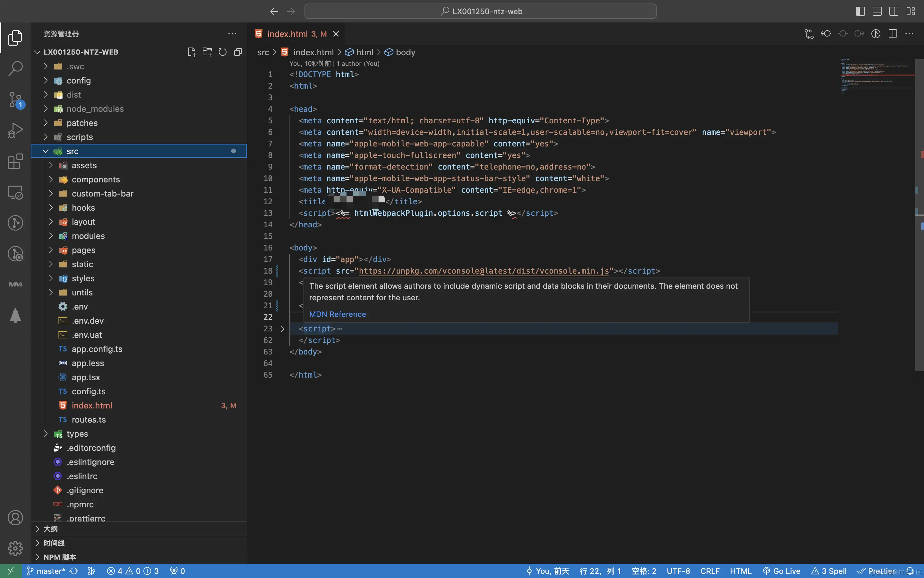
Task: Split the editor to the right
Action: [x=893, y=34]
